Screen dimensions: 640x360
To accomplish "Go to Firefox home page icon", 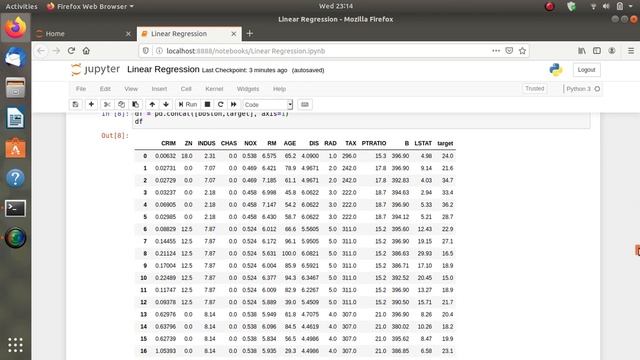I will tap(86, 51).
